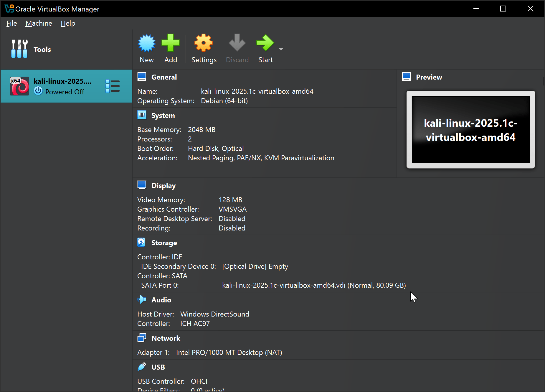The width and height of the screenshot is (545, 392).
Task: Click the Preview heading label
Action: click(x=429, y=77)
